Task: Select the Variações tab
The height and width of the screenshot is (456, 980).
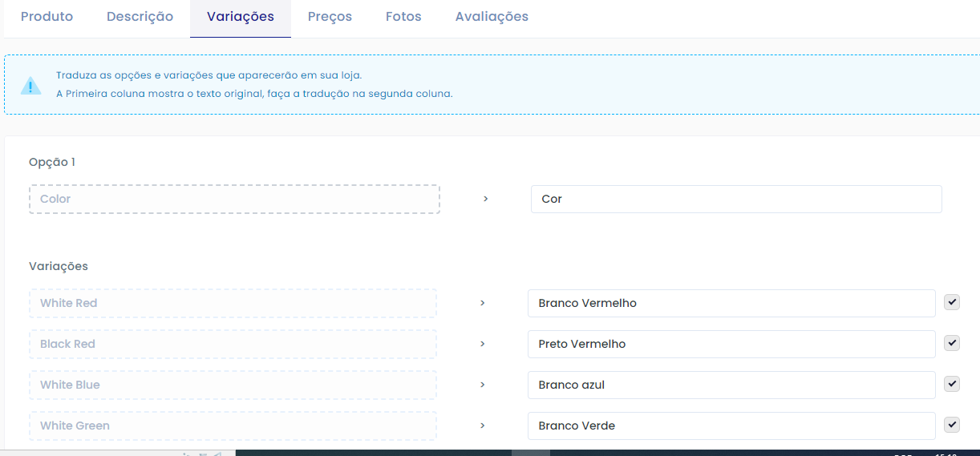Action: 241,17
